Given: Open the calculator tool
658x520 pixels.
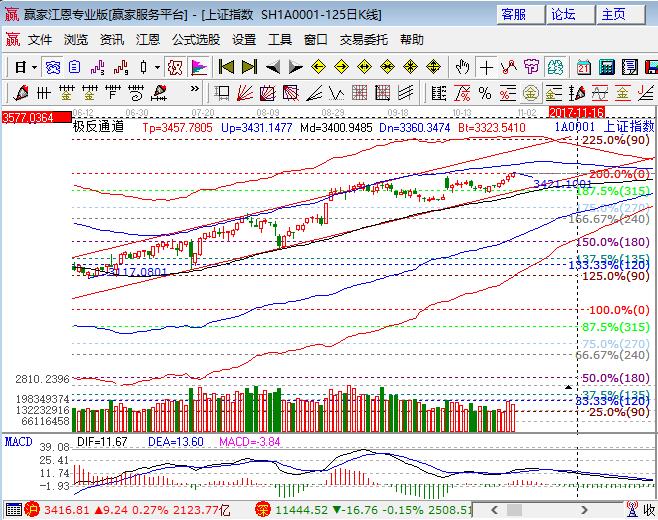Looking at the screenshot, I should (606, 67).
